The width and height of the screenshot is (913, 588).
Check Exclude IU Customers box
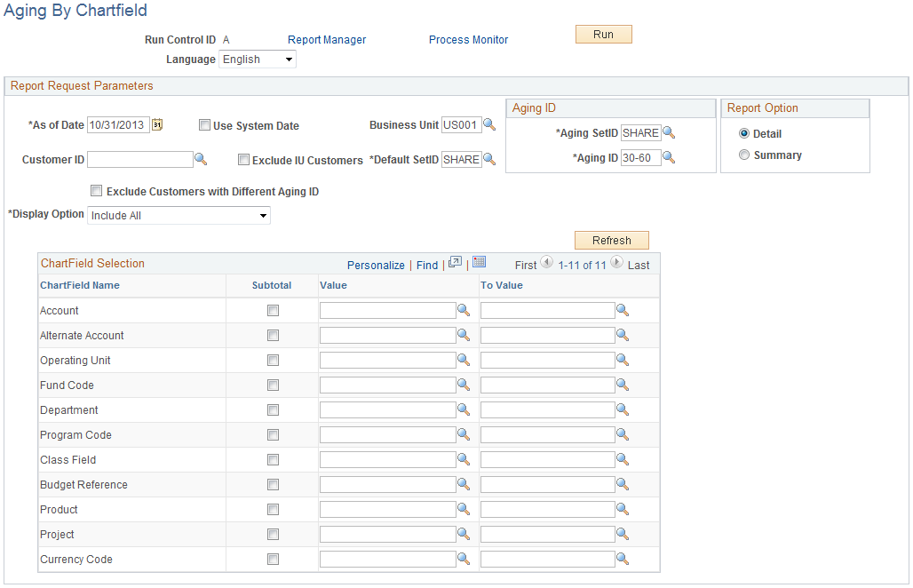point(243,160)
